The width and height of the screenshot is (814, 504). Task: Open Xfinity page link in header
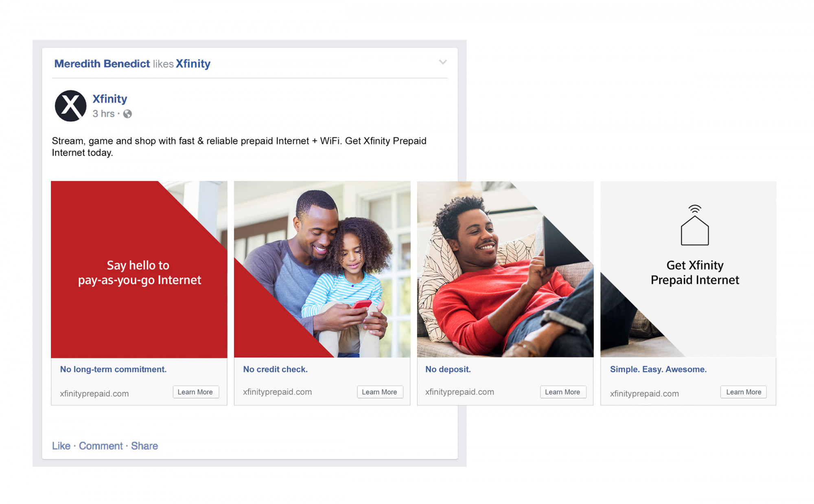[x=193, y=64]
